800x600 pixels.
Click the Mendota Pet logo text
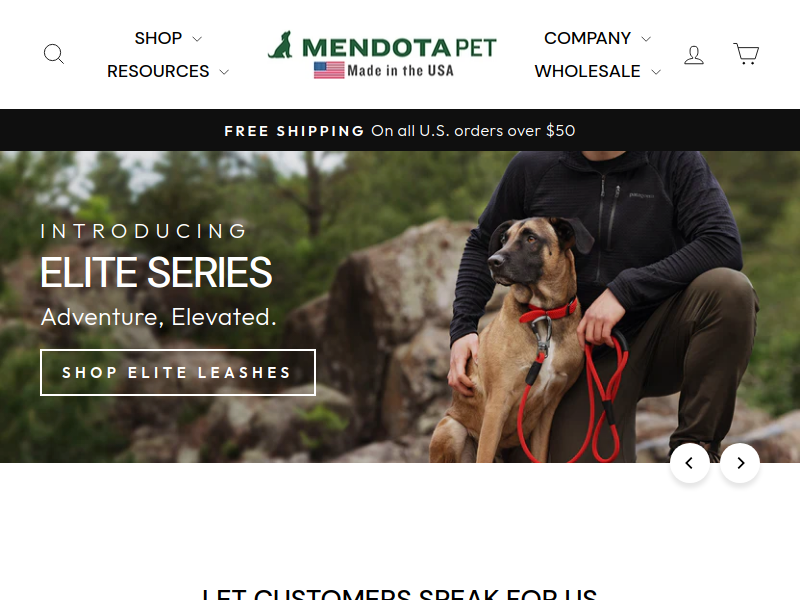click(399, 47)
